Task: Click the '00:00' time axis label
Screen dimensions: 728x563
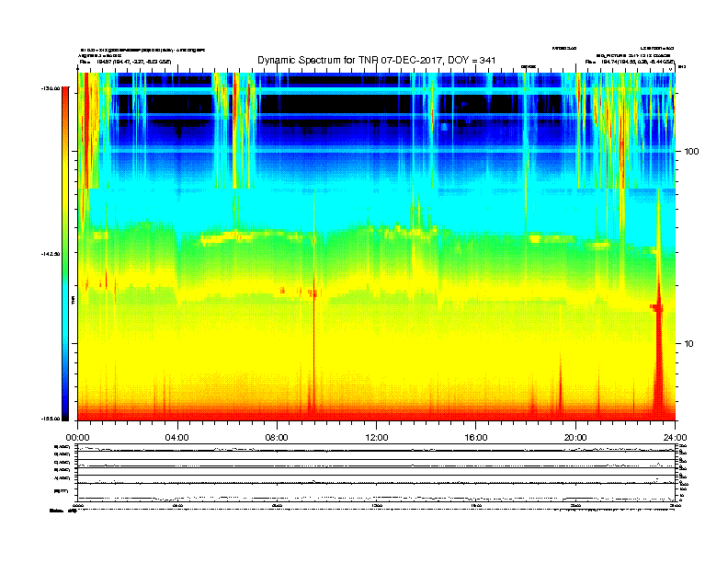Action: pos(77,438)
